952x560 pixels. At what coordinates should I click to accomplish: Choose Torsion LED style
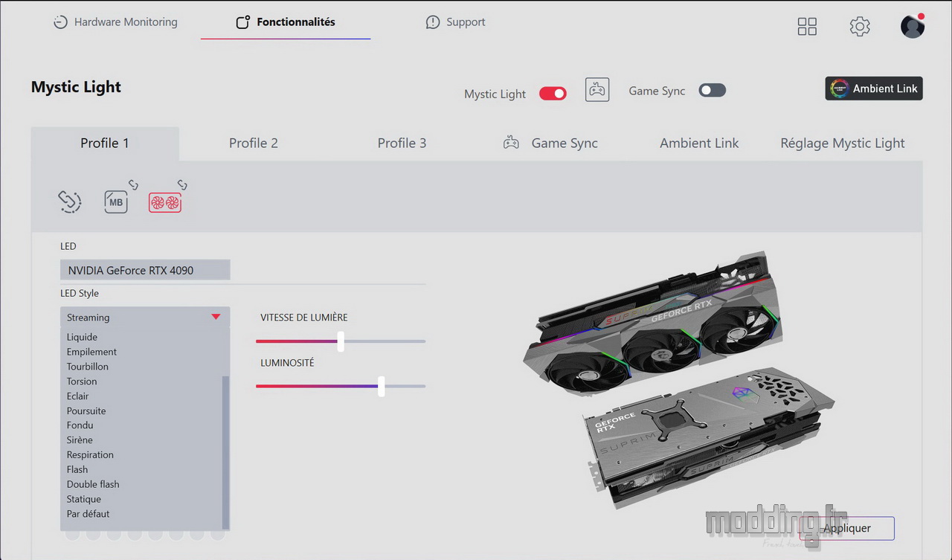[82, 382]
